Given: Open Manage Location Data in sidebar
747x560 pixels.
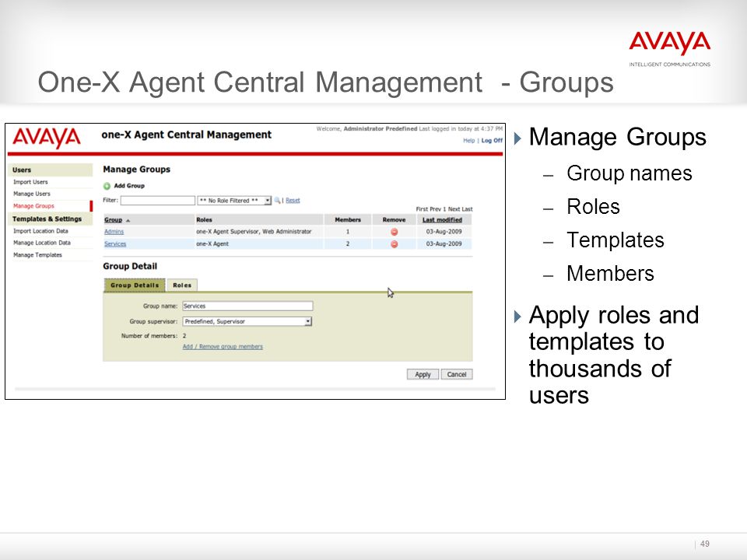Looking at the screenshot, I should coord(42,243).
